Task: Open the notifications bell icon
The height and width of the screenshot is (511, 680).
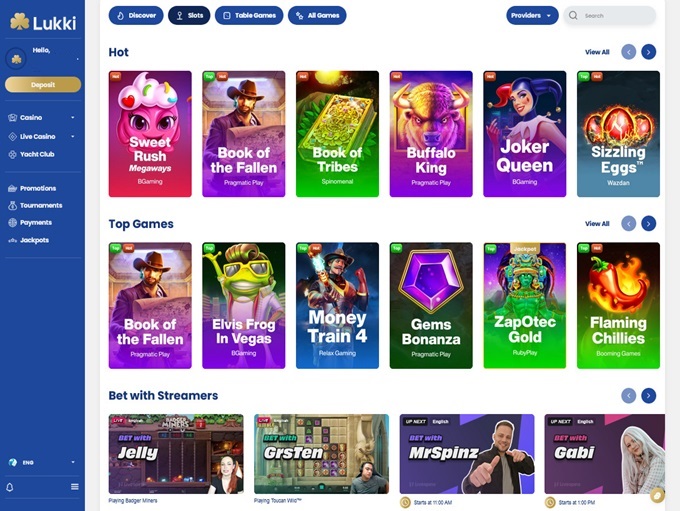Action: (x=10, y=487)
